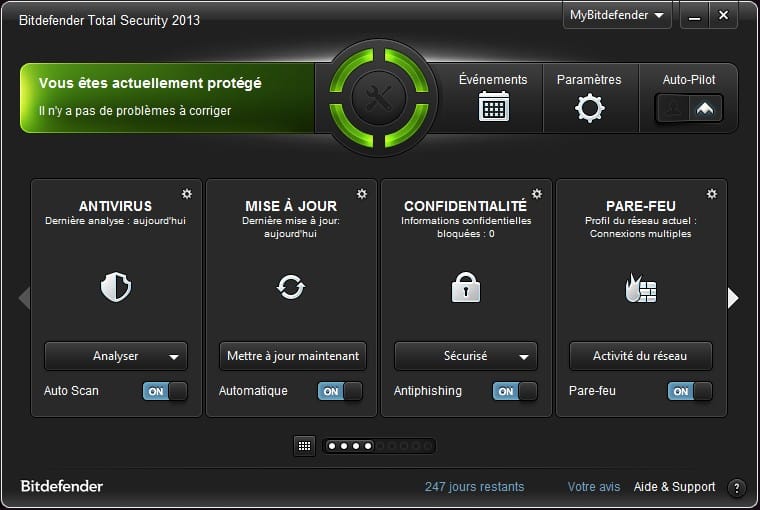Screen dimensions: 760x510
Task: Open the Sécurisé dropdown menu
Action: (x=466, y=356)
